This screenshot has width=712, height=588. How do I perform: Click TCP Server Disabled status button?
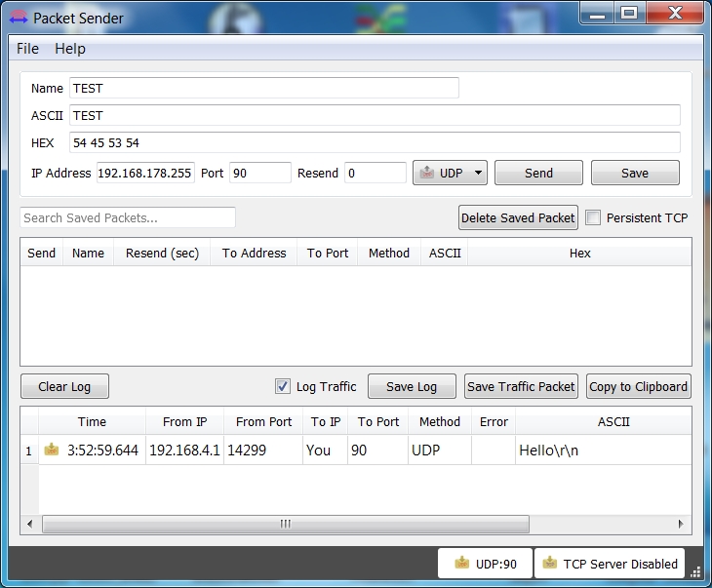[x=610, y=564]
